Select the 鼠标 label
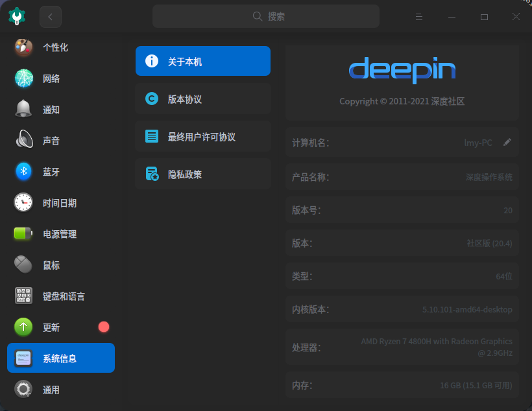Screen dimensions: 532x411 (51, 265)
